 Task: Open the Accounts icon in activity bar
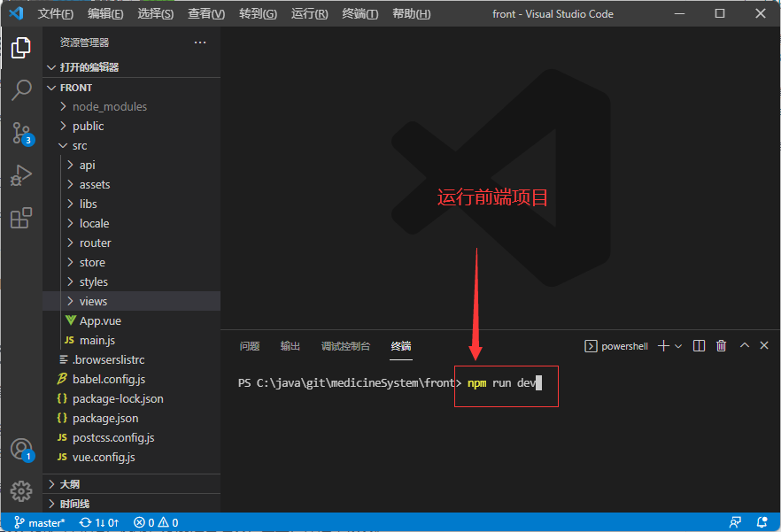click(x=22, y=450)
